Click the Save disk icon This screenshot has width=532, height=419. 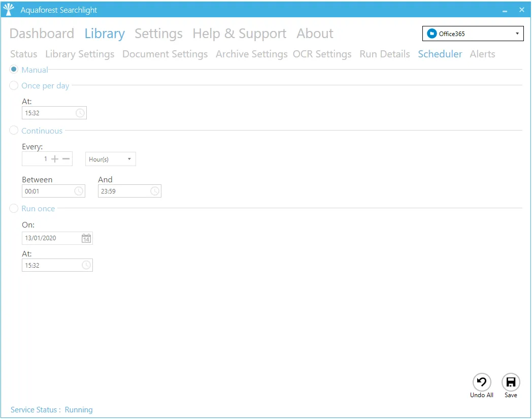(511, 382)
